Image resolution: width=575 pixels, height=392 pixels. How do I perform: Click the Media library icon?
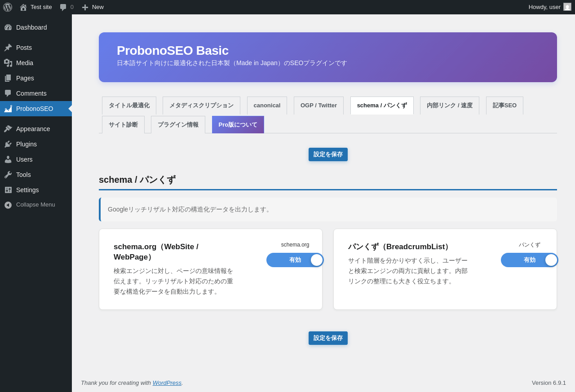click(8, 63)
